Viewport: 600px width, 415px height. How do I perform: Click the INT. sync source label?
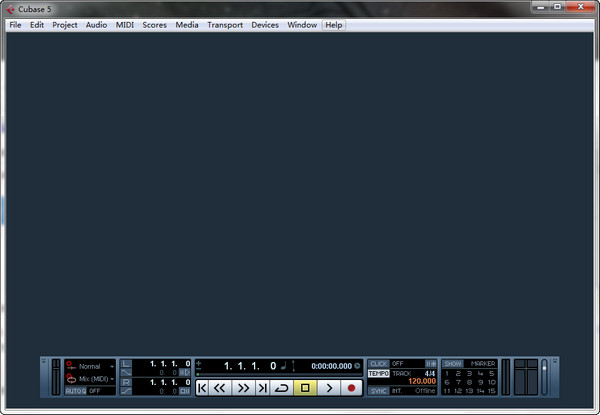click(x=397, y=391)
